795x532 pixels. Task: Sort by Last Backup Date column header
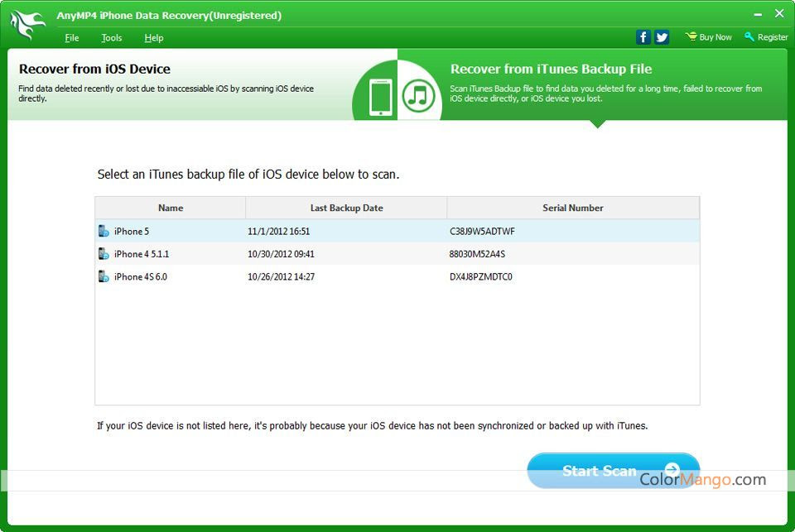pos(346,208)
